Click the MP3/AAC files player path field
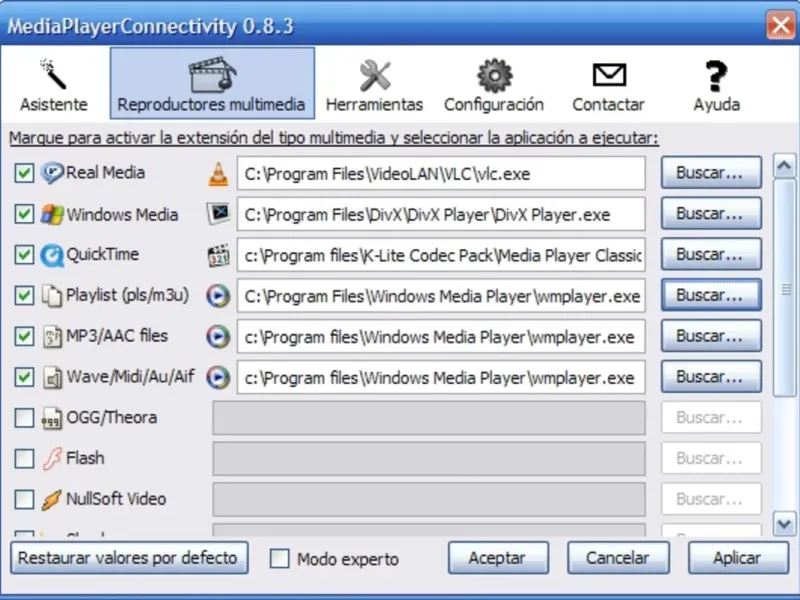 coord(441,337)
